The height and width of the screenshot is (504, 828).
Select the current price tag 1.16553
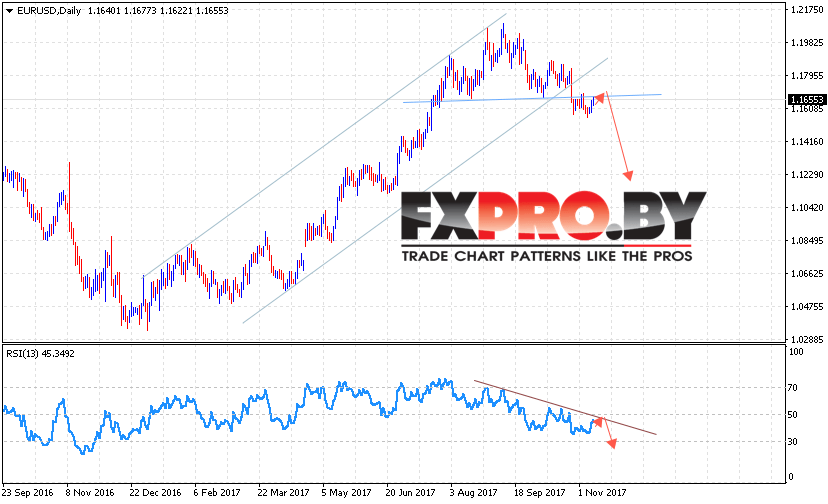tap(807, 99)
